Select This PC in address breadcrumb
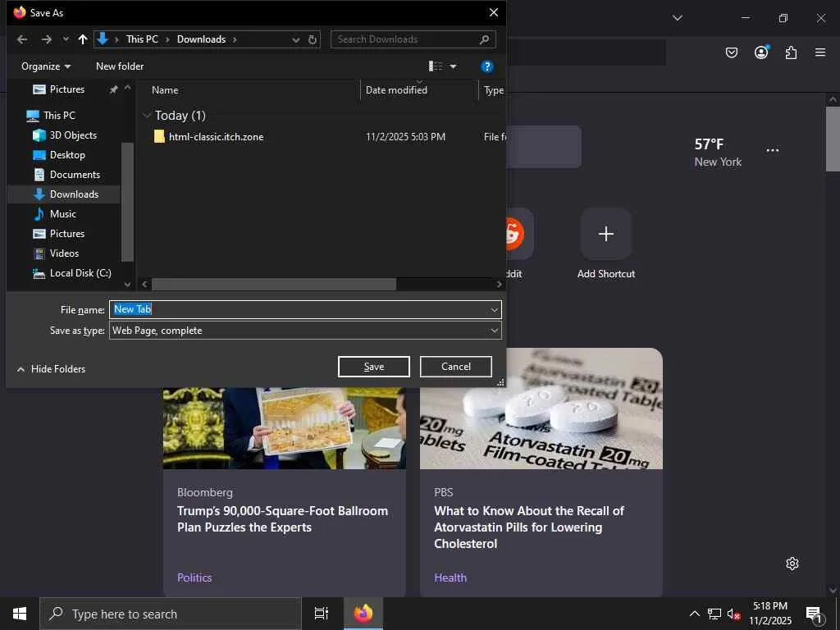Screen dimensions: 840x630 142,39
